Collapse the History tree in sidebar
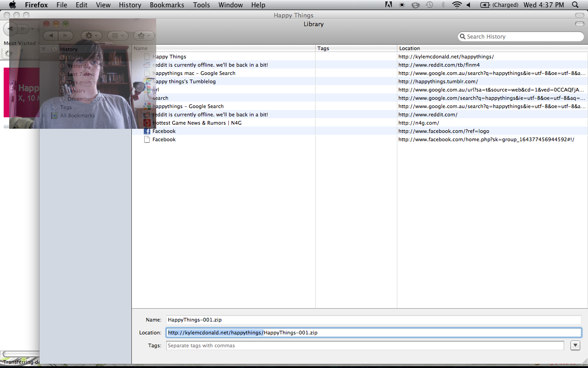Image resolution: width=588 pixels, height=368 pixels. coord(44,49)
